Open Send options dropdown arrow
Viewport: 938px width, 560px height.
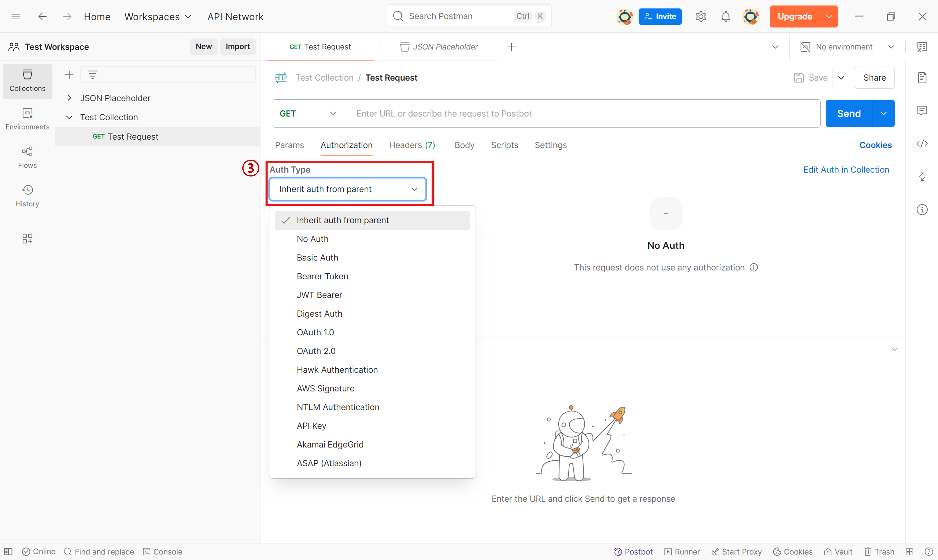pyautogui.click(x=883, y=114)
